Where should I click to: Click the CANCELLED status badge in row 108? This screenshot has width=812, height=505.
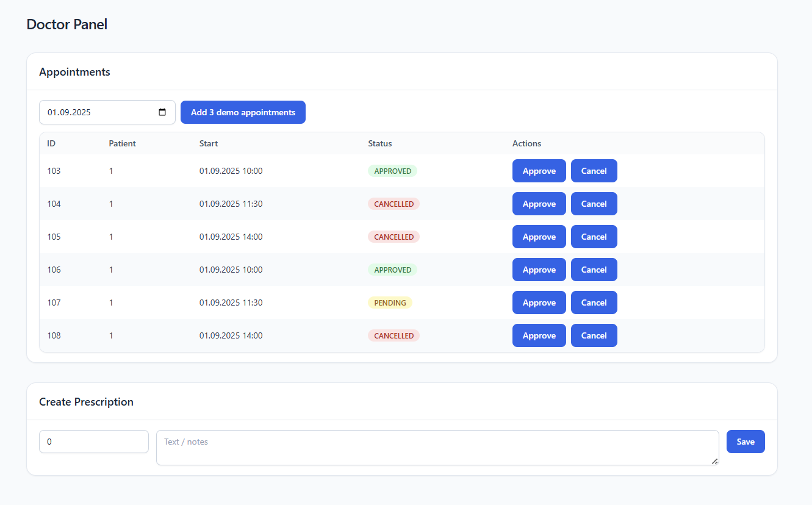tap(394, 335)
